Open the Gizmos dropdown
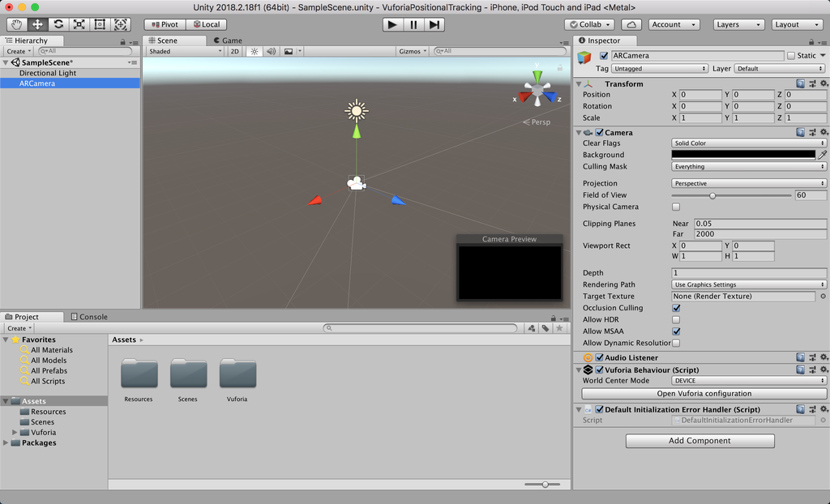The height and width of the screenshot is (504, 830). point(413,51)
